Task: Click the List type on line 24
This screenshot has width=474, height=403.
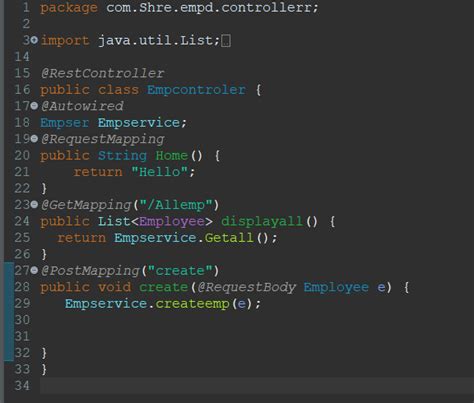Action: pyautogui.click(x=114, y=221)
